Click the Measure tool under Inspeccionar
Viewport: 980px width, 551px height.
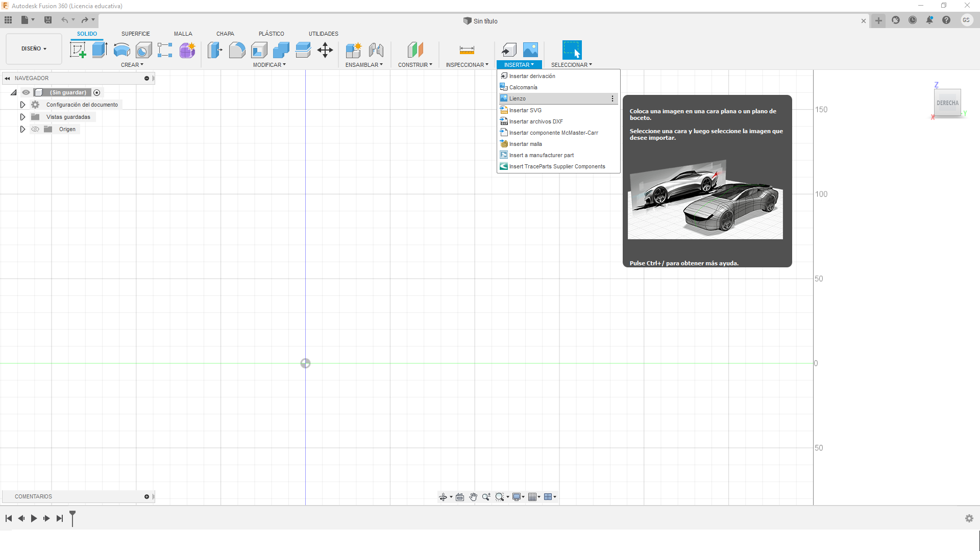click(467, 50)
